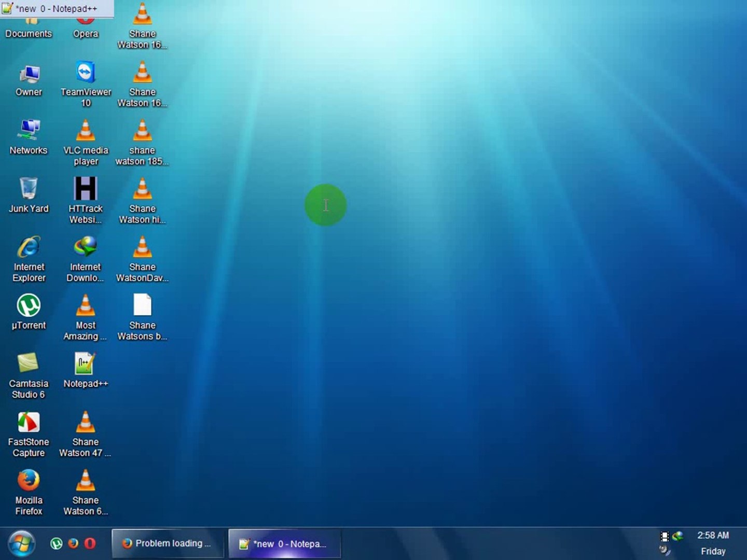Screen dimensions: 747x560
Task: Open Camtasia Studio 6 shortcut
Action: pos(29,375)
